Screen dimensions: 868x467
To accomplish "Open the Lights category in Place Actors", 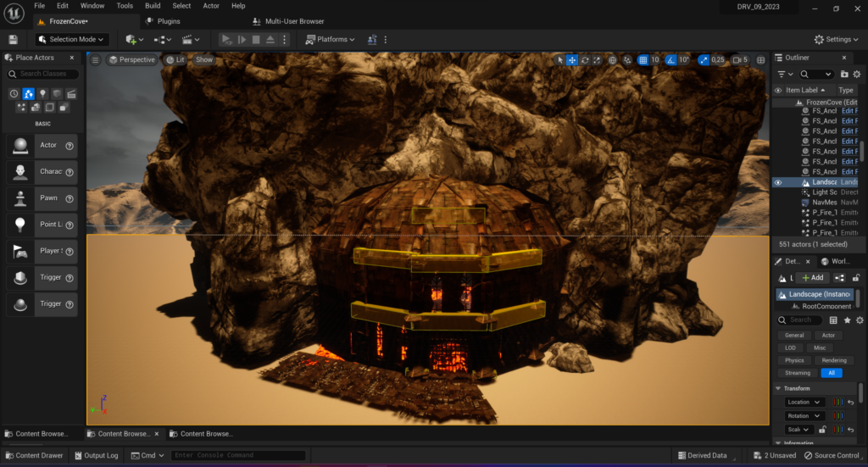I will pos(42,93).
